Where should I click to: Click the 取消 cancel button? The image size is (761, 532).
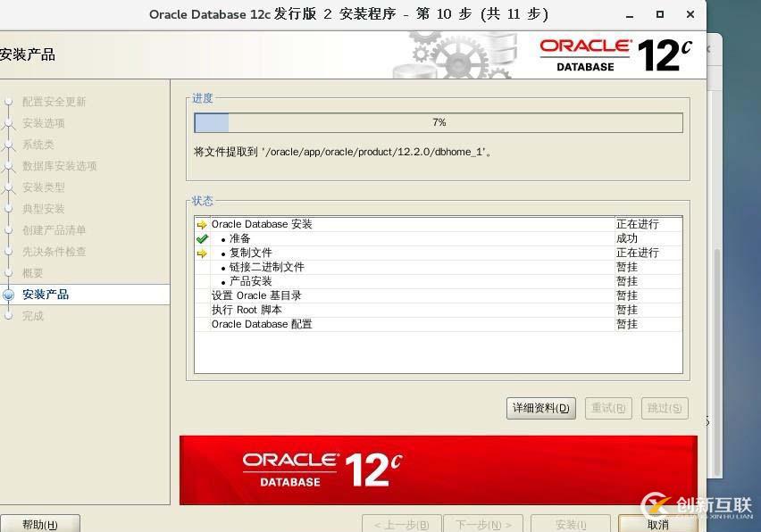[657, 526]
